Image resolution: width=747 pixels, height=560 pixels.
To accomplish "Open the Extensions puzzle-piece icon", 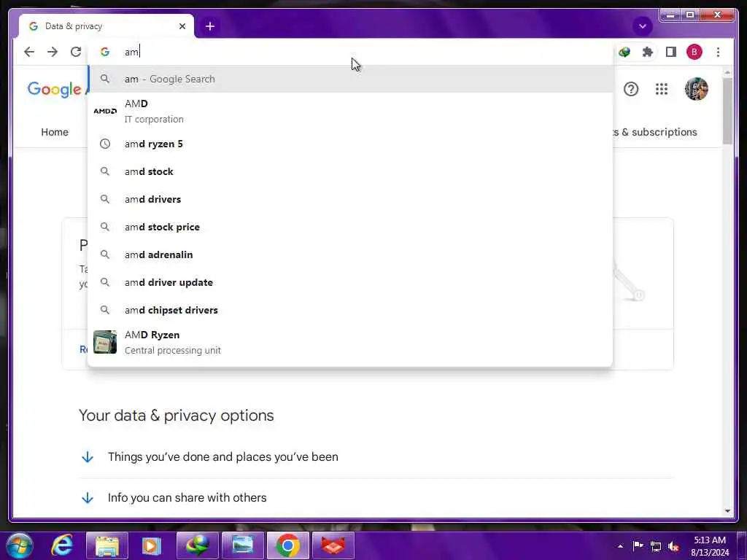I will pyautogui.click(x=648, y=52).
